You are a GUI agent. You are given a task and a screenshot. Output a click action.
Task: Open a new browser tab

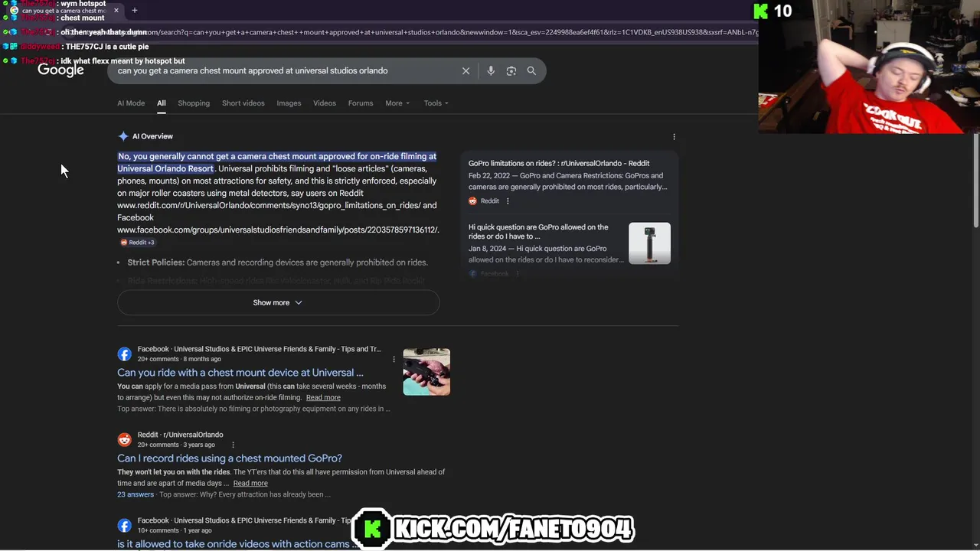click(x=134, y=10)
